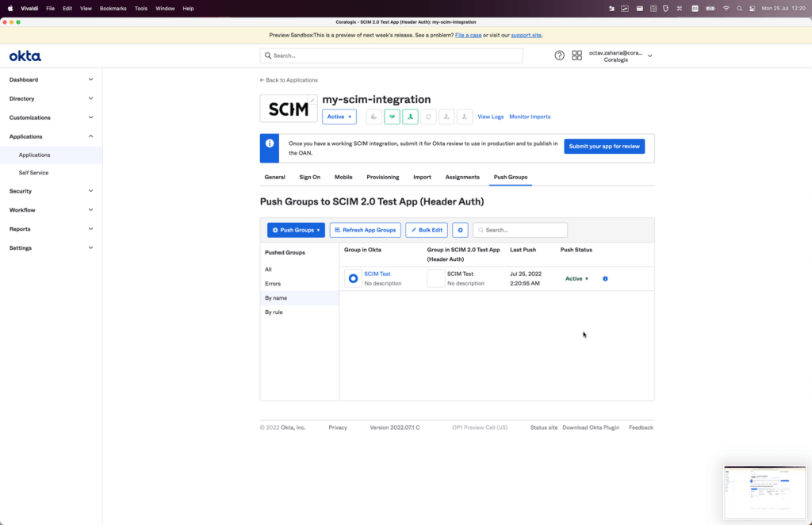Click into the top Okta search field

coord(392,56)
